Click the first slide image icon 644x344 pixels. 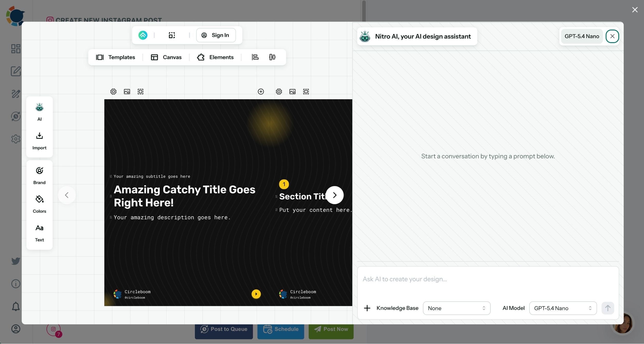[127, 92]
